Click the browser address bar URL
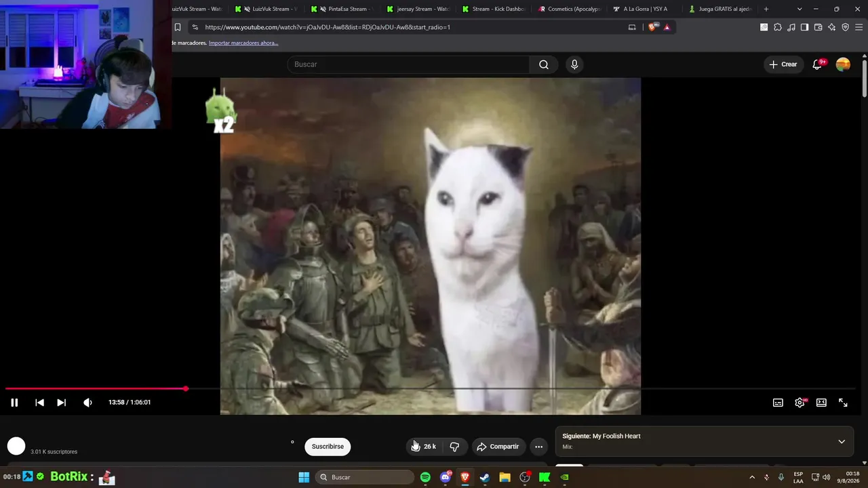Screen dimensions: 868x488 click(x=328, y=27)
